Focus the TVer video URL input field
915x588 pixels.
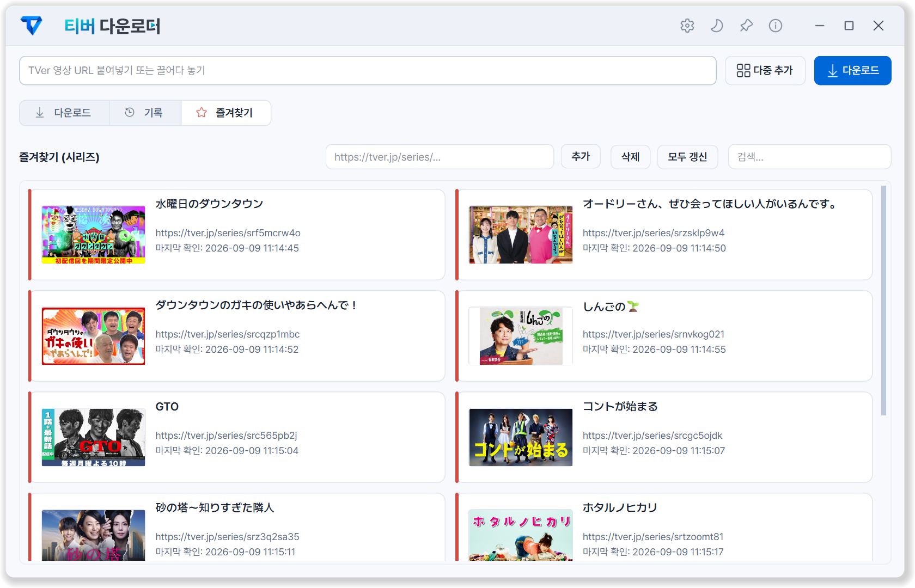click(368, 70)
